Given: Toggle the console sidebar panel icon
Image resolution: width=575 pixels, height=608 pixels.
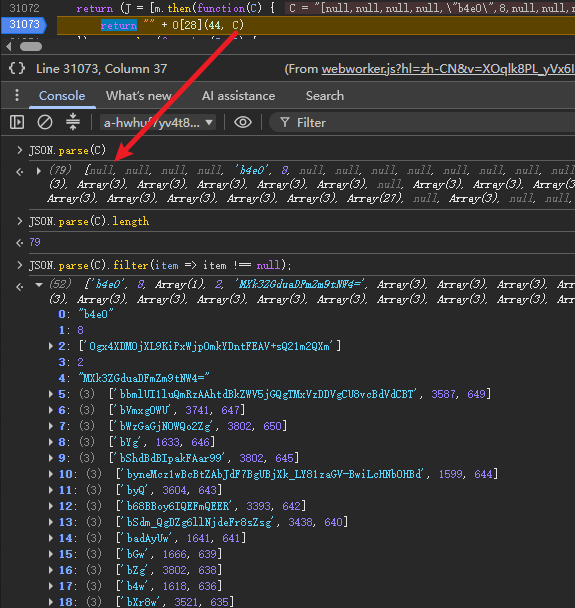Looking at the screenshot, I should (17, 123).
